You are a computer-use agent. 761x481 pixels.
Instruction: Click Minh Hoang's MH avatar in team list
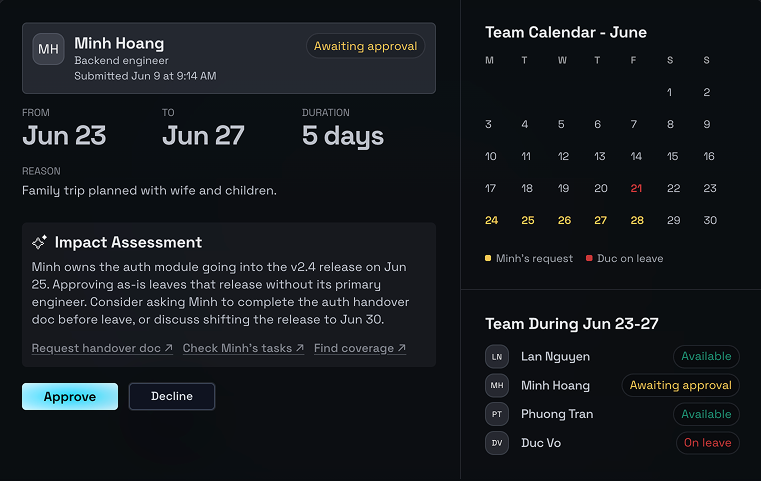(496, 385)
